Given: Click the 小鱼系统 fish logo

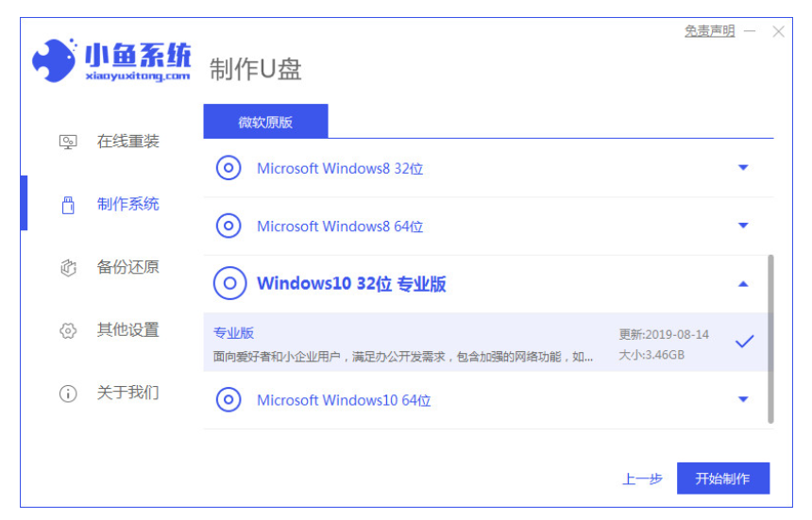Looking at the screenshot, I should [53, 62].
